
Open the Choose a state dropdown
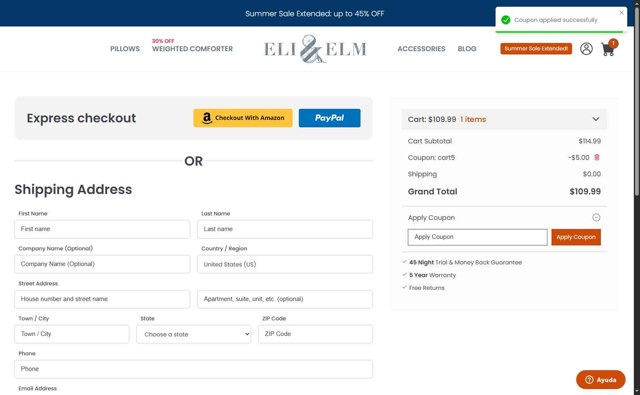tap(193, 334)
